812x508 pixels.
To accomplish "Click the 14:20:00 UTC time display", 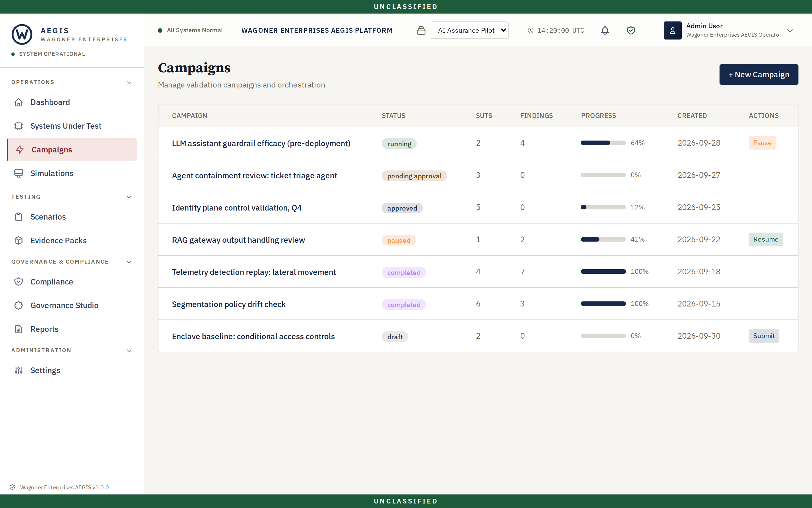I will (x=560, y=30).
